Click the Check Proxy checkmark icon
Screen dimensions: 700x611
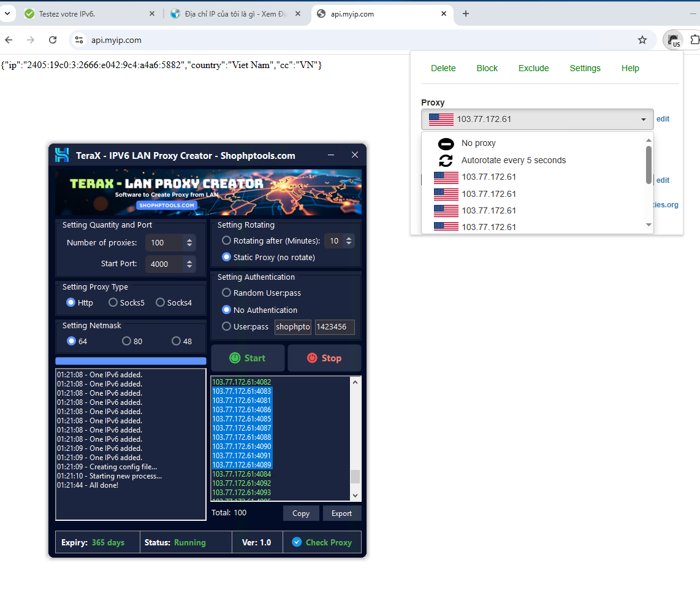coord(297,542)
